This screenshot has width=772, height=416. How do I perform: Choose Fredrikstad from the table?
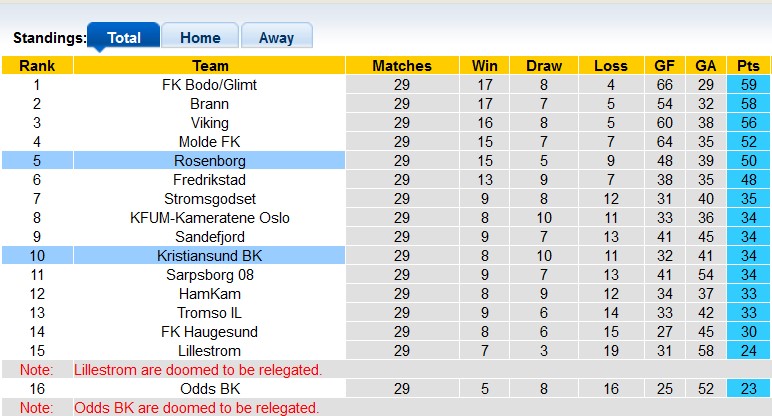pyautogui.click(x=209, y=180)
